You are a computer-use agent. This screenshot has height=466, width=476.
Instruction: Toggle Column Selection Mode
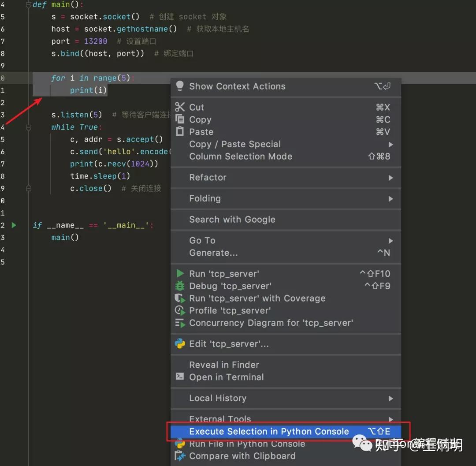(x=241, y=156)
